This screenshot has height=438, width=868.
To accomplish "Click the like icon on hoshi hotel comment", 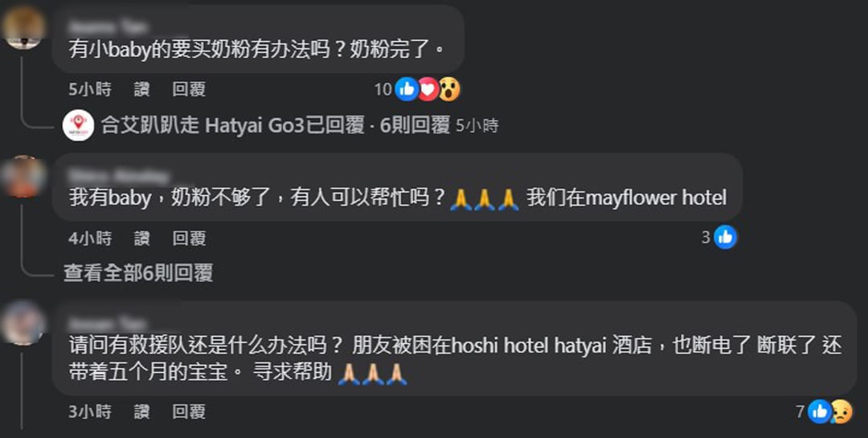I will 819,411.
